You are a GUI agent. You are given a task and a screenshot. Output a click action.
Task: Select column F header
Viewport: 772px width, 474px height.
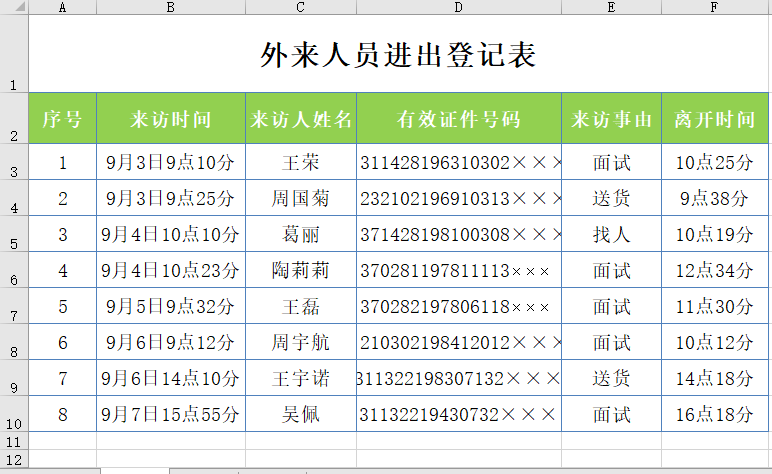[714, 7]
